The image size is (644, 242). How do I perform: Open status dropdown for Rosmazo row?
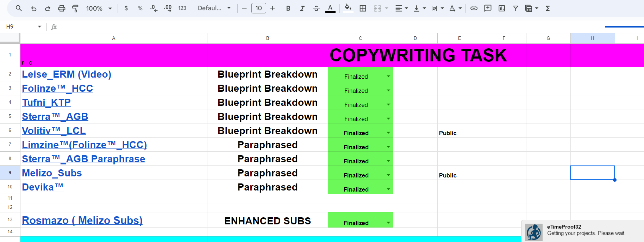[x=388, y=223]
